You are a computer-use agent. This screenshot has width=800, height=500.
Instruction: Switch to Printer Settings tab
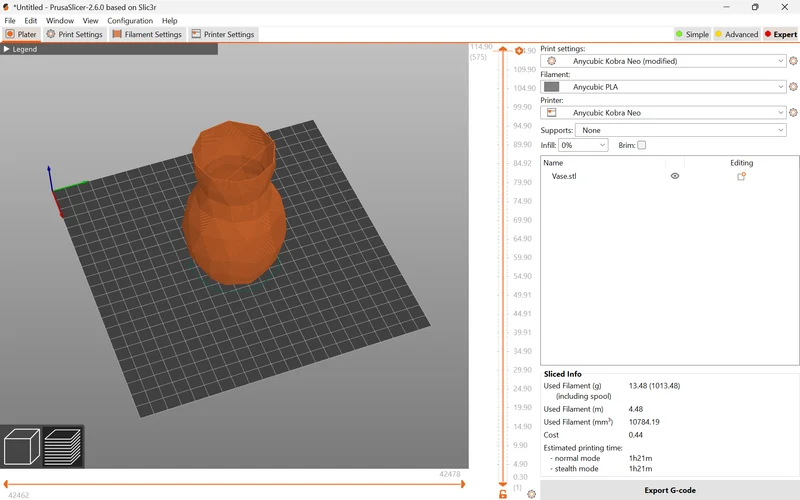pos(223,34)
